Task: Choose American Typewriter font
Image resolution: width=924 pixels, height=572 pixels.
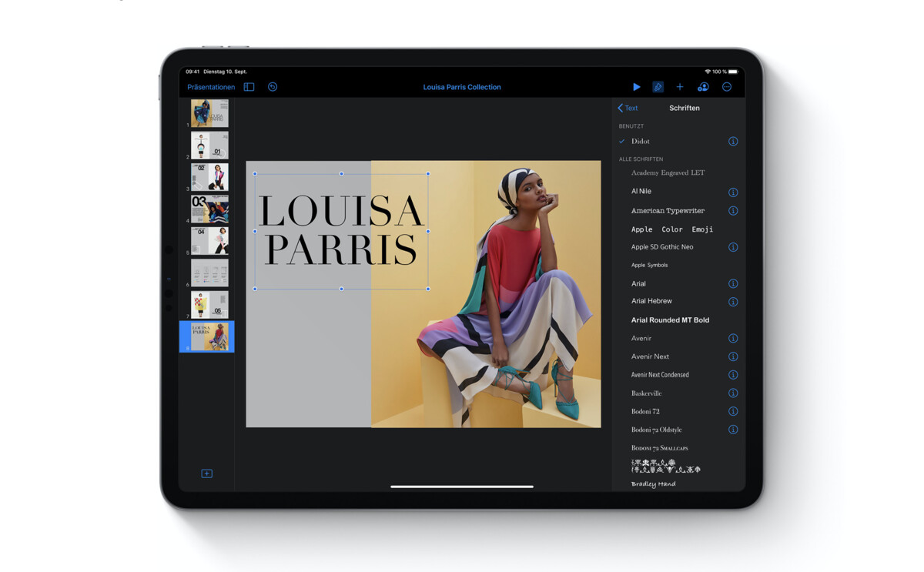Action: pyautogui.click(x=668, y=211)
